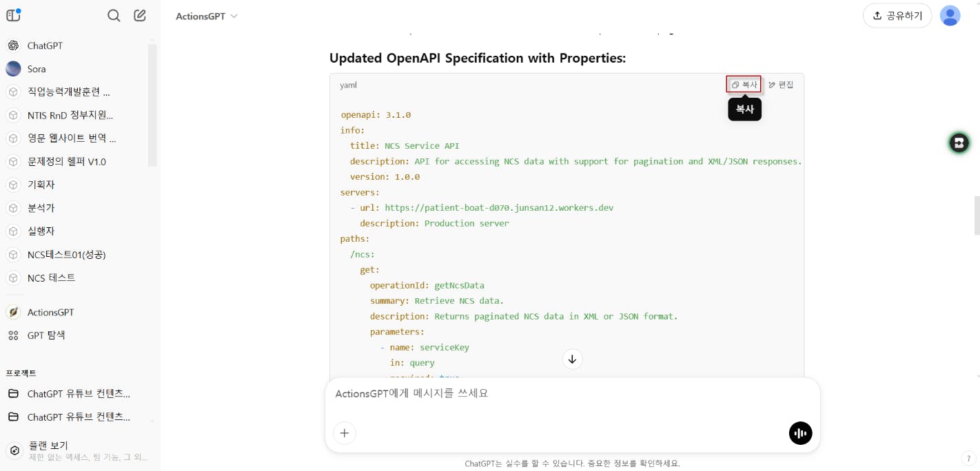
Task: Click the cube icon beside 기획자
Action: pos(13,185)
